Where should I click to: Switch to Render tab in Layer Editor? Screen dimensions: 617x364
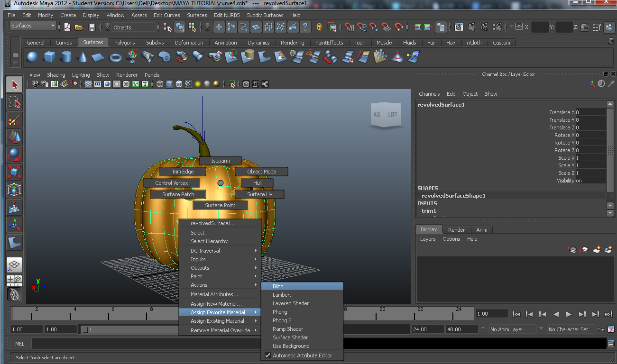tap(456, 230)
